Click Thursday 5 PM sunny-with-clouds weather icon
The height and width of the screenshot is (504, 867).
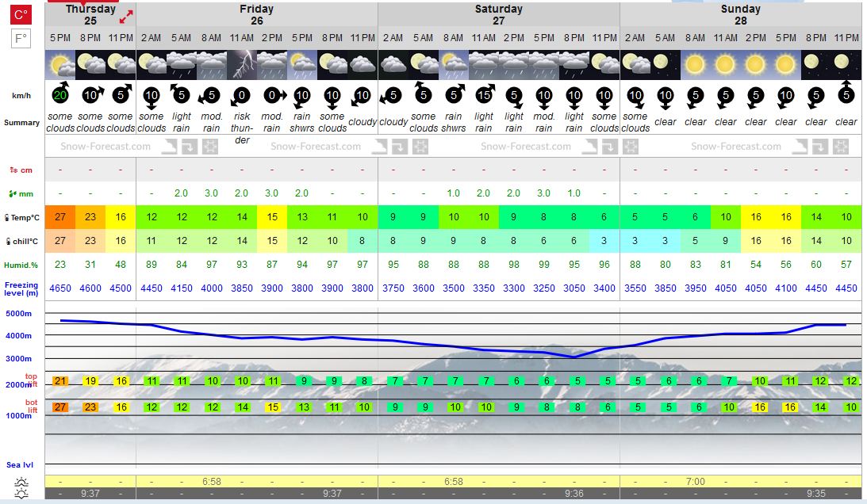60,65
